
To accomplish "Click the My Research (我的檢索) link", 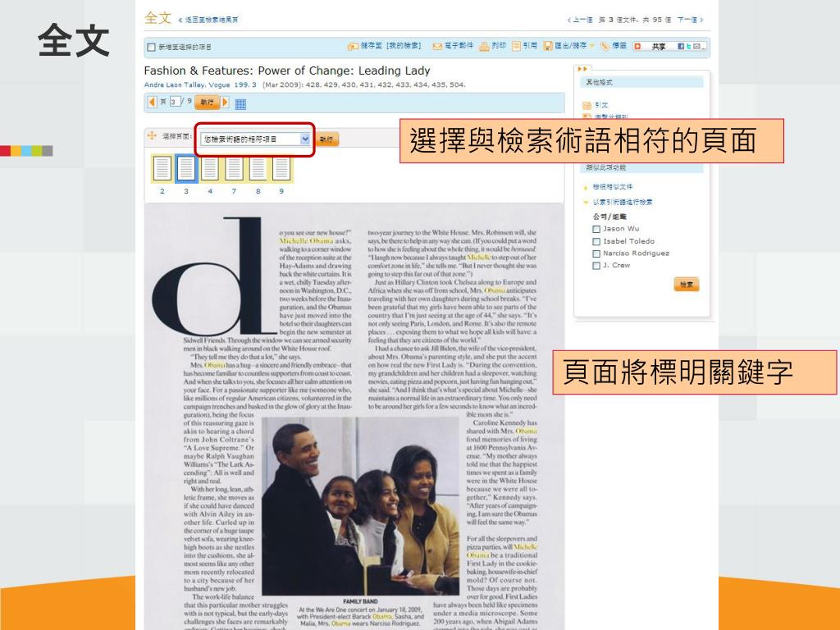I will pos(404,46).
